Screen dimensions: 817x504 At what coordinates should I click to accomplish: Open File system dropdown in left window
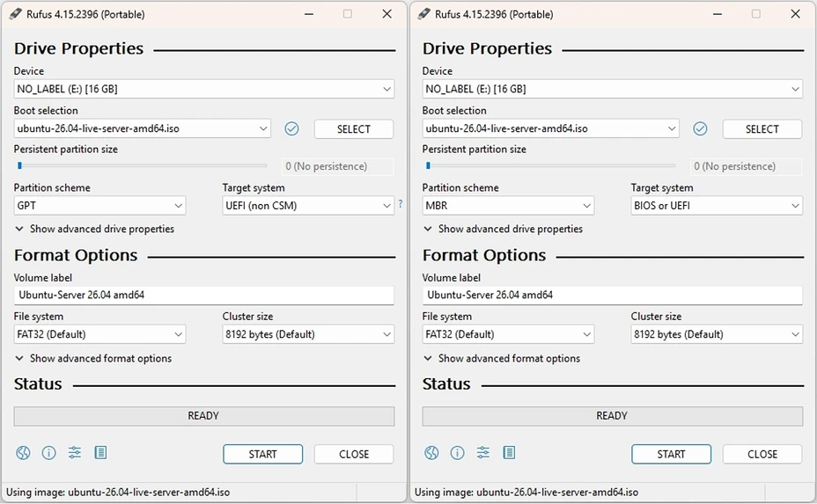pyautogui.click(x=99, y=334)
